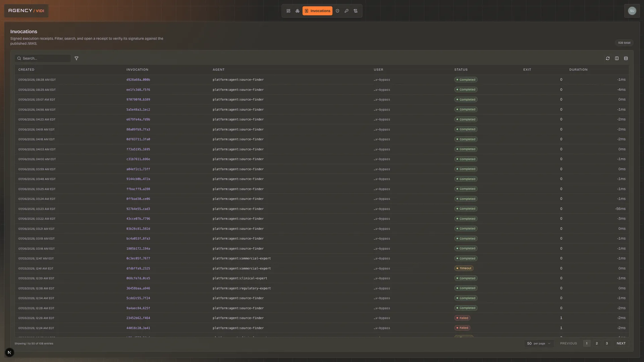Click the round N badge in the bottom-left corner

9,353
